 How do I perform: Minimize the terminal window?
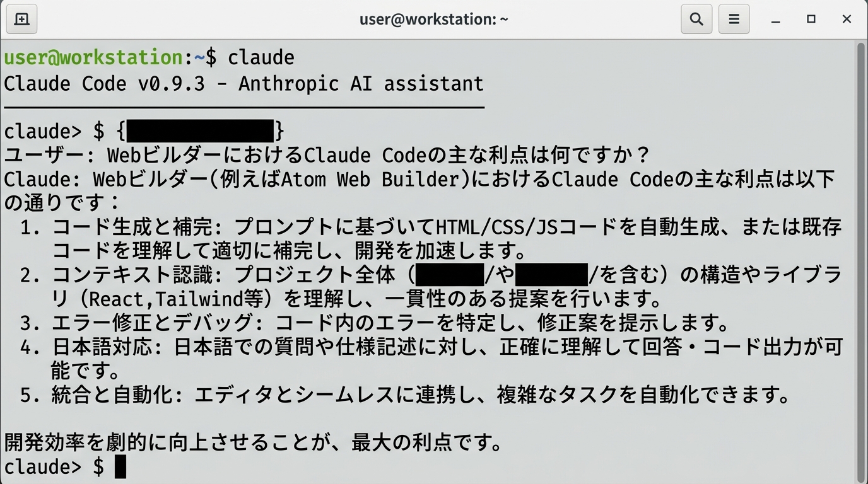776,20
